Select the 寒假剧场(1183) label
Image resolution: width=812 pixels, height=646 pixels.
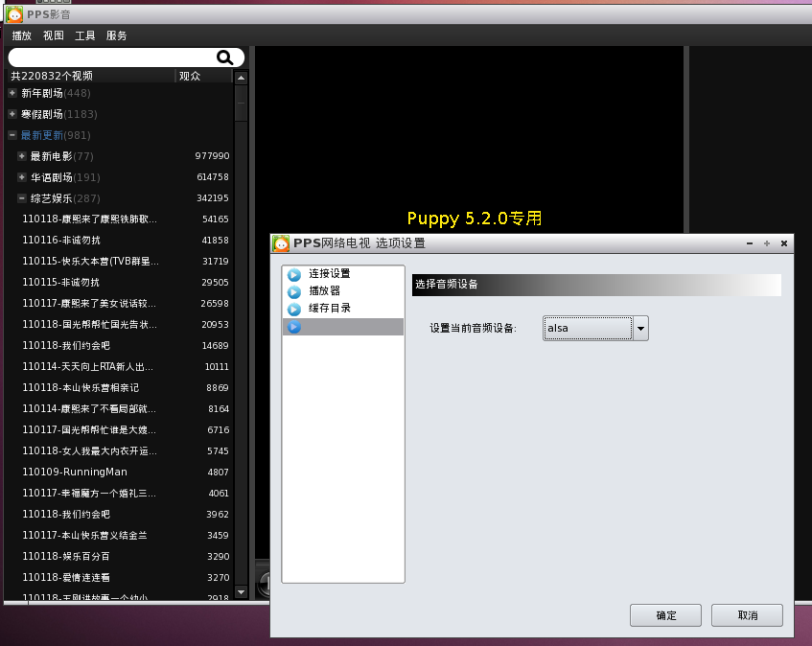pos(59,114)
